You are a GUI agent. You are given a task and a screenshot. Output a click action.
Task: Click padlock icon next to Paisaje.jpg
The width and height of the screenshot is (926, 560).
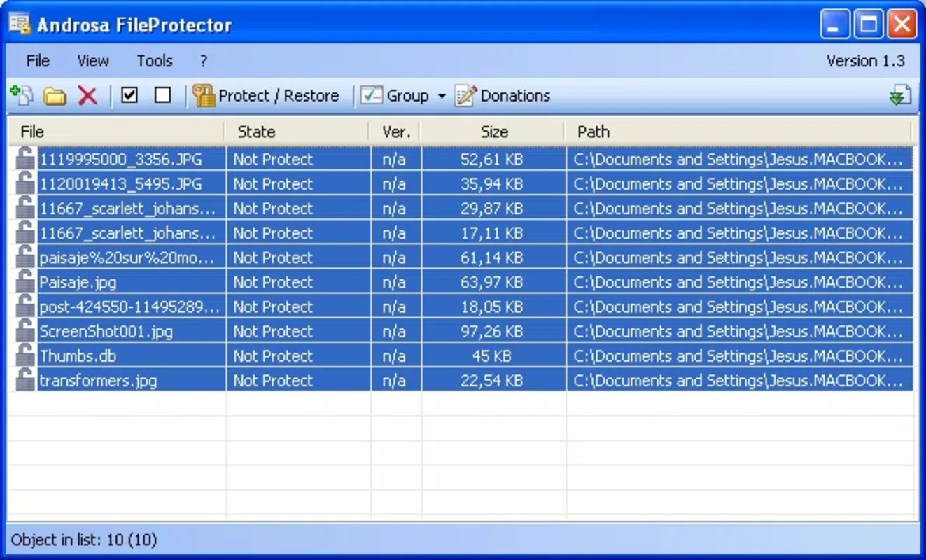click(25, 281)
